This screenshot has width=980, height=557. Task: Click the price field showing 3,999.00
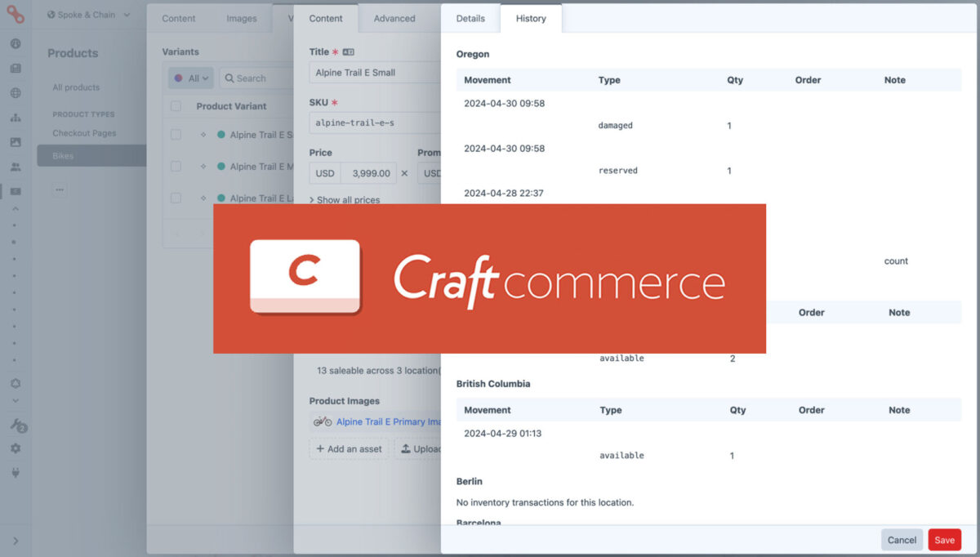pos(368,173)
